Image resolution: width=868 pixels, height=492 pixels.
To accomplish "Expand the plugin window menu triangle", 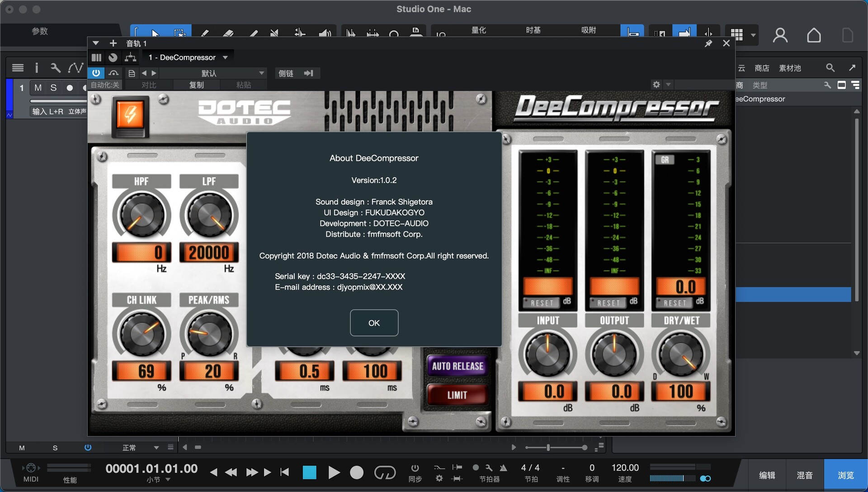I will pos(95,43).
